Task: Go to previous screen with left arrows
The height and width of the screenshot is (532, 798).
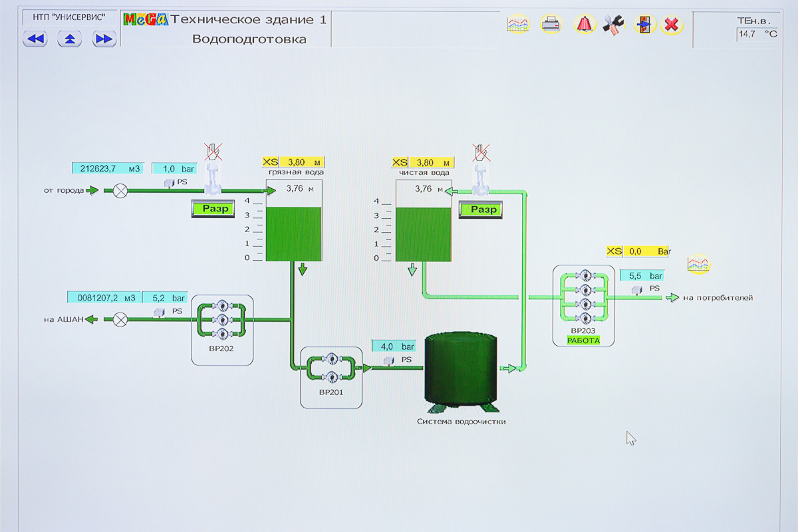Action: click(35, 39)
